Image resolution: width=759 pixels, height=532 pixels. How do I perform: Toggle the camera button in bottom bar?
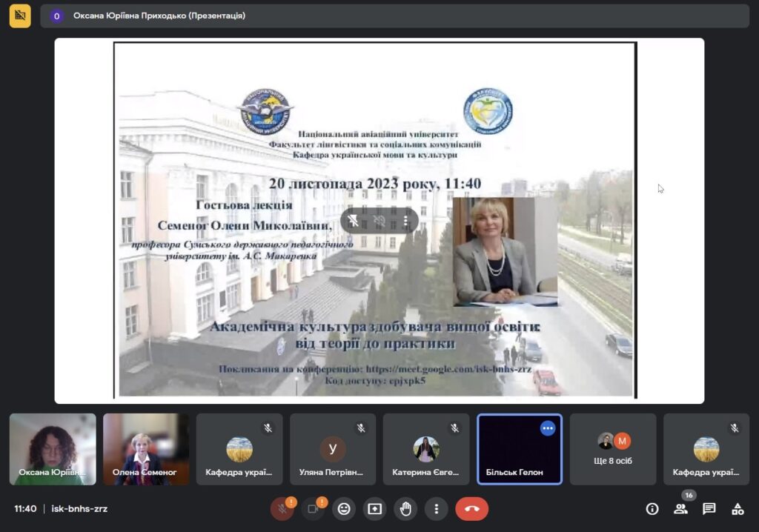click(x=313, y=509)
